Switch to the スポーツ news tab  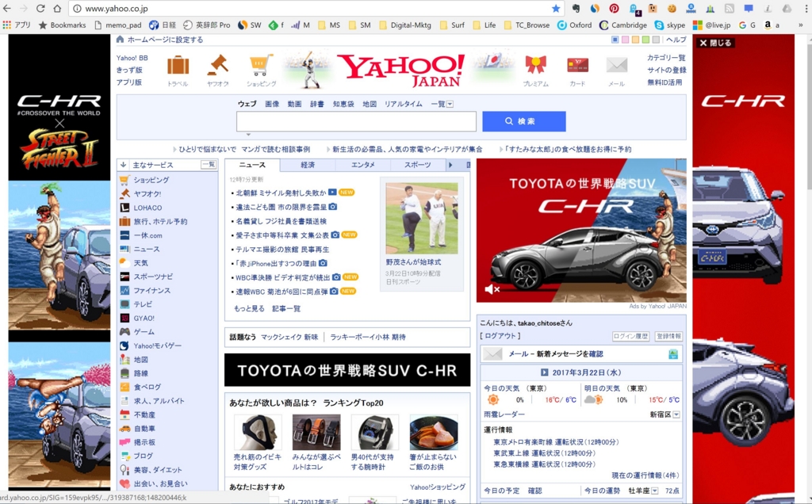point(417,165)
